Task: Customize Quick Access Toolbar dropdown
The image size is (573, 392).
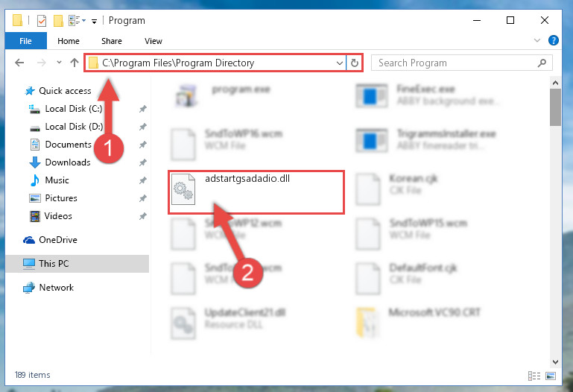Action: pyautogui.click(x=95, y=21)
